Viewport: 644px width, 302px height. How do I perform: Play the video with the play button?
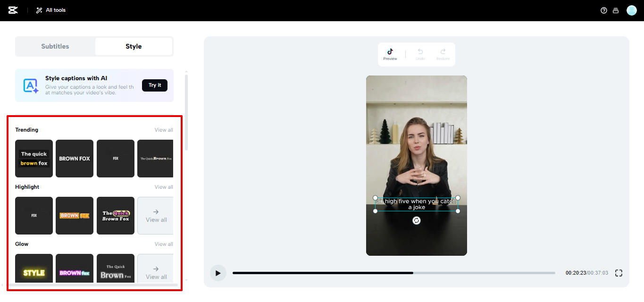(x=218, y=273)
